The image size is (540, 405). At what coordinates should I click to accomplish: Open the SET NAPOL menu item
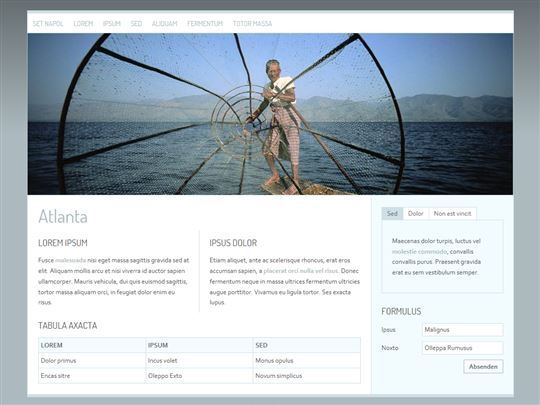48,23
